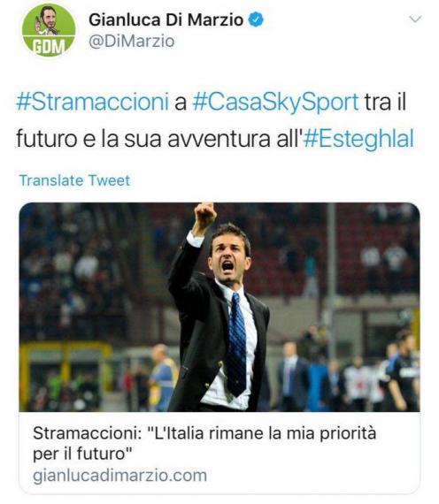Open the Gianluca Di Marzio display name
Viewport: 439px width, 504px height.
(x=166, y=20)
